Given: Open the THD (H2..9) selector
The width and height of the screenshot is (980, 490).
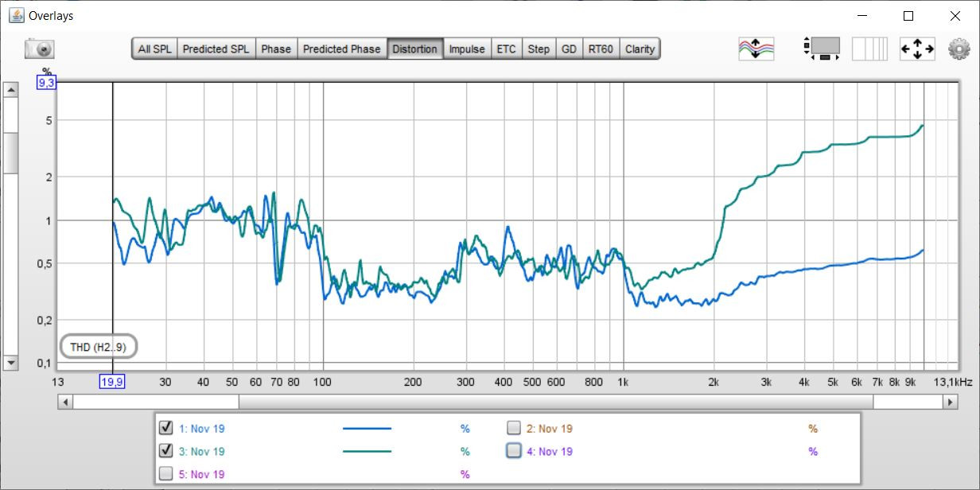Looking at the screenshot, I should pos(99,347).
